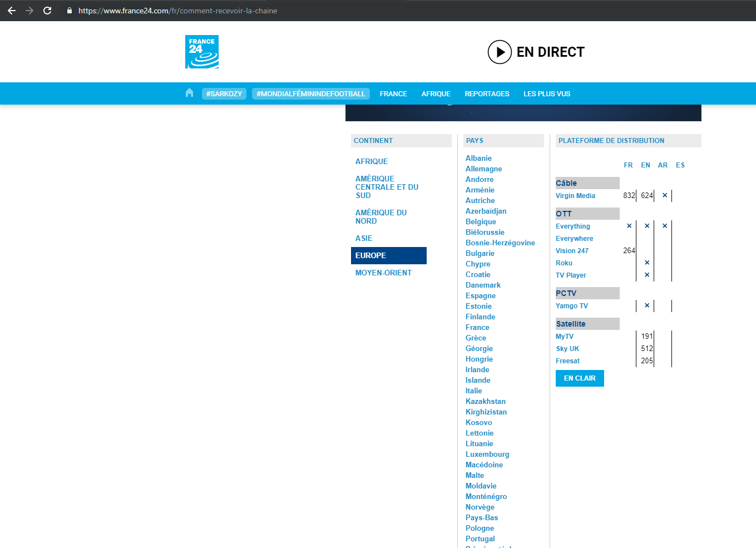Choose Luxembourg in the country list
The image size is (756, 548).
(487, 454)
